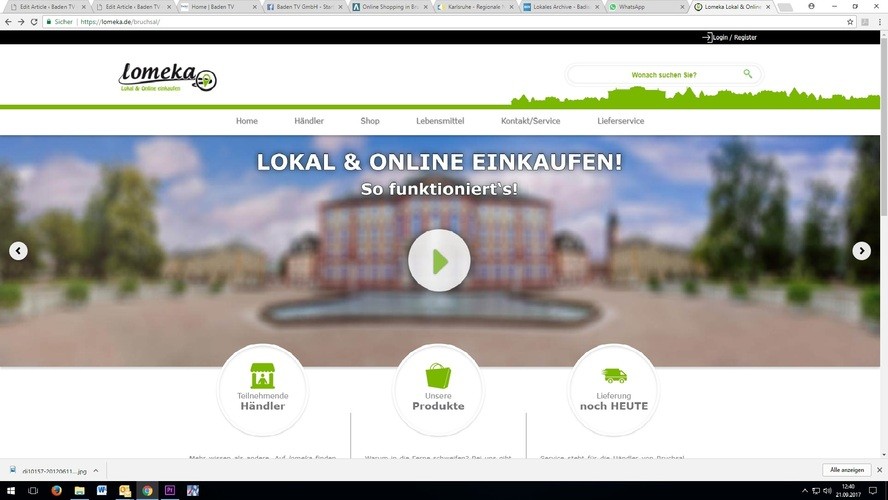The width and height of the screenshot is (888, 500).
Task: Click the Lomeka logo
Action: pyautogui.click(x=167, y=77)
